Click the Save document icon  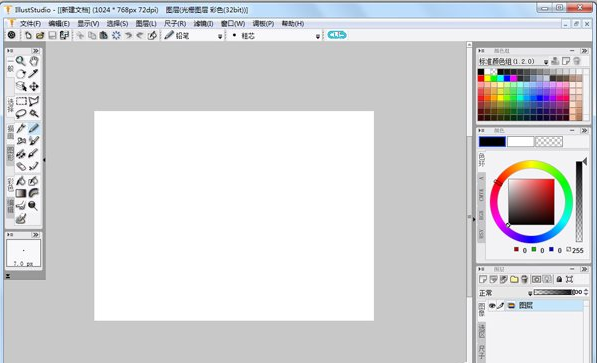52,35
